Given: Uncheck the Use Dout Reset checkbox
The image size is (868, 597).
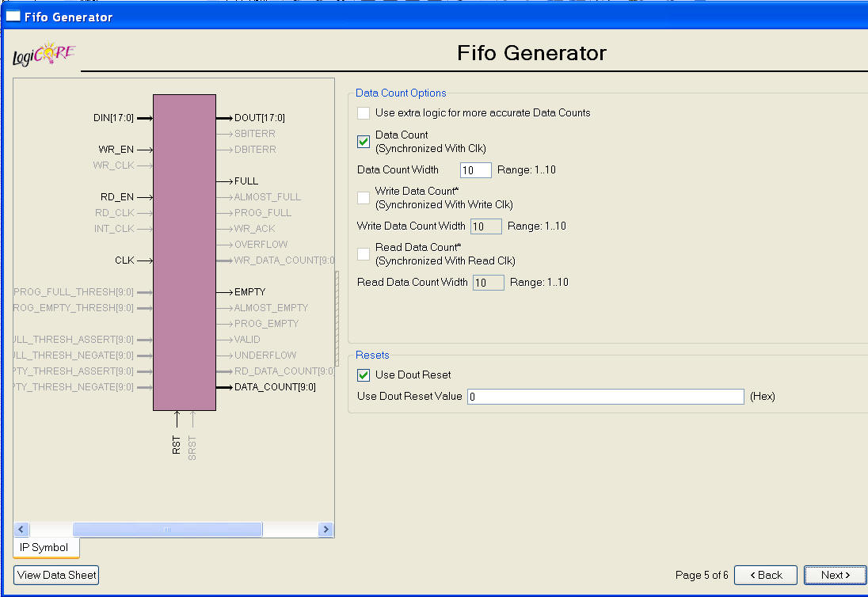Looking at the screenshot, I should point(364,375).
